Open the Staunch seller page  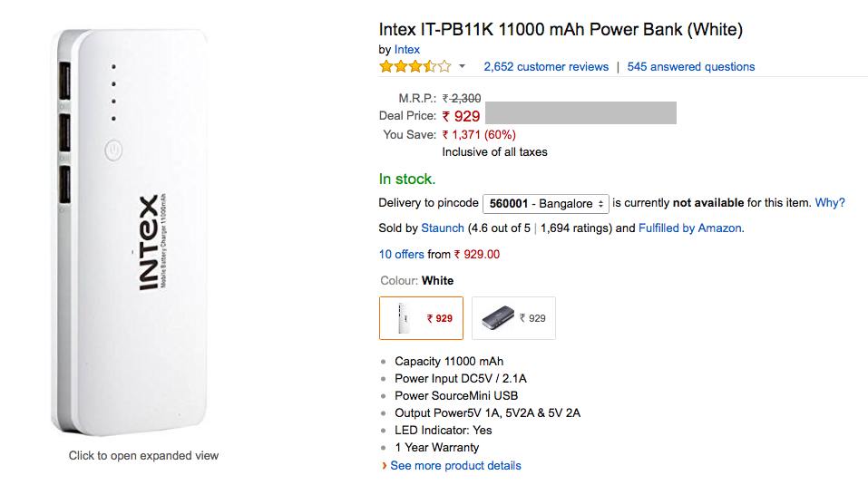[443, 228]
